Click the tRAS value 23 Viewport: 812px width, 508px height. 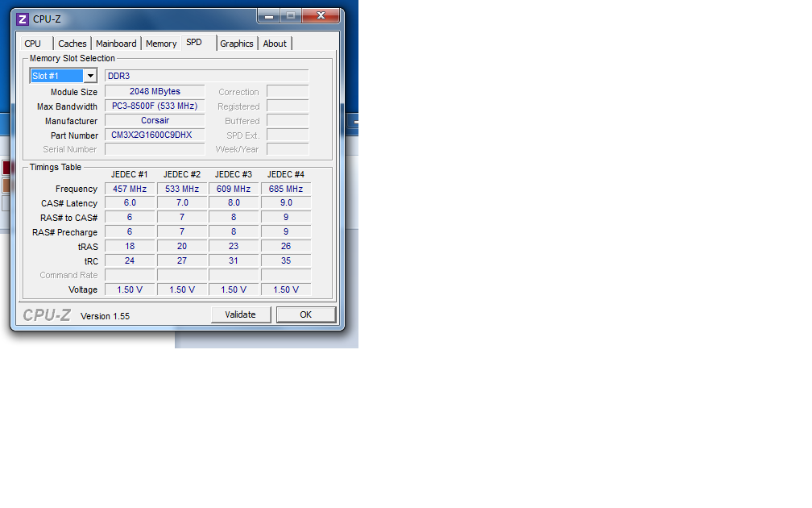point(234,246)
